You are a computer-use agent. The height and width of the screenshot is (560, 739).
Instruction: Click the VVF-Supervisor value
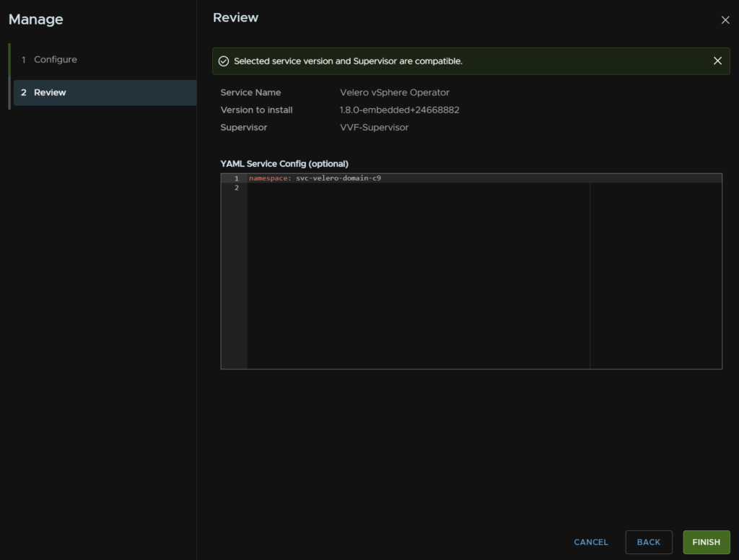375,127
